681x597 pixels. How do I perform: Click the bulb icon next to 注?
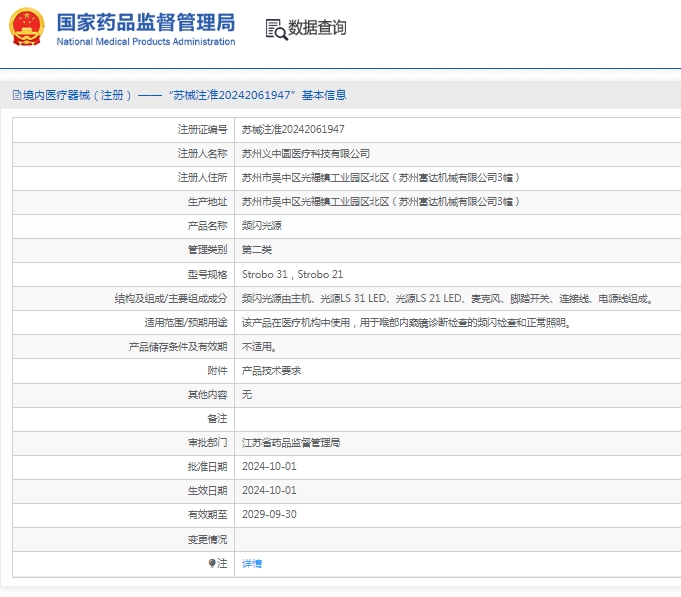click(x=212, y=563)
